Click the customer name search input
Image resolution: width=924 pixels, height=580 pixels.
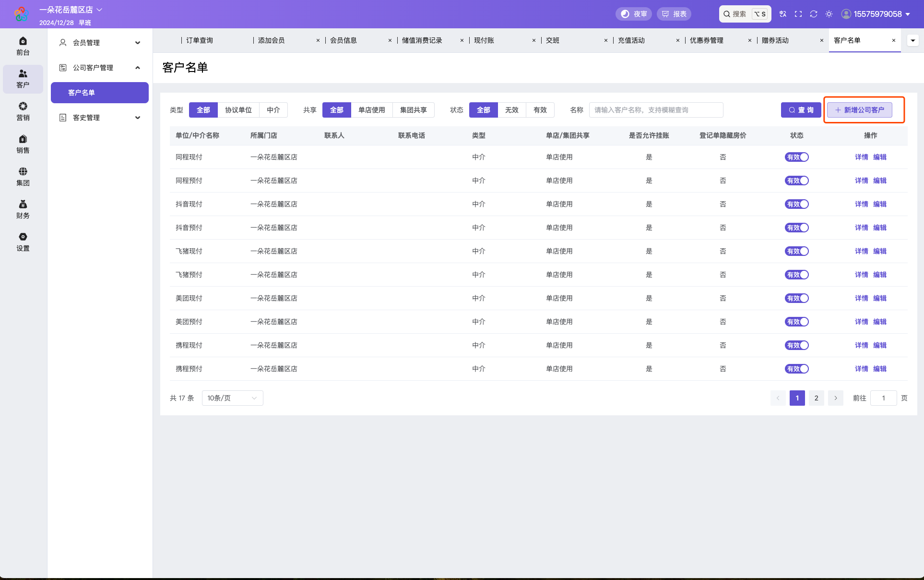click(656, 110)
